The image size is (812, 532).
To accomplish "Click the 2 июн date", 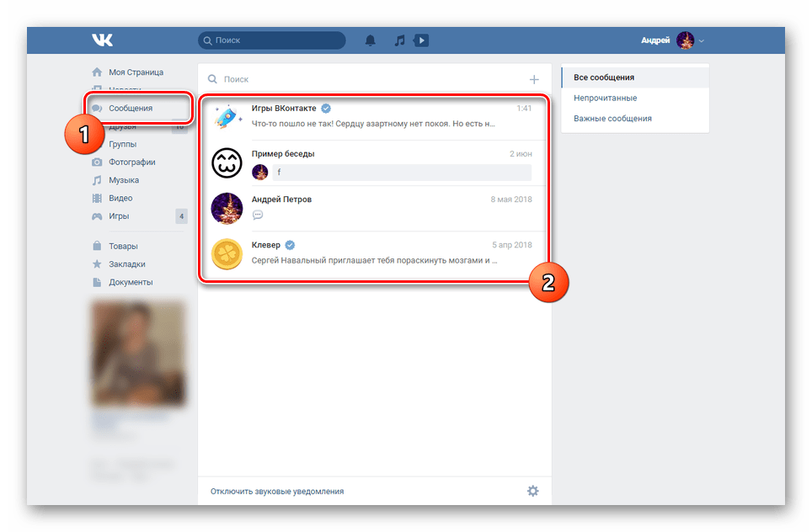I will [x=521, y=154].
